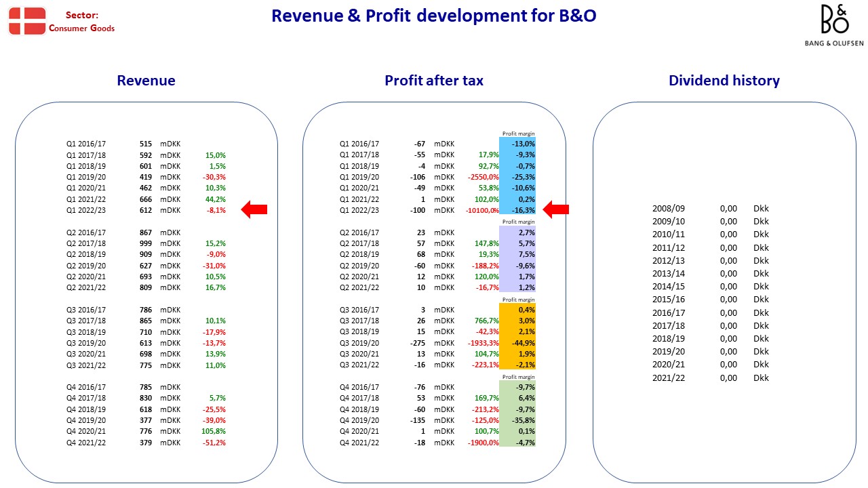
Task: Click the Danish flag icon
Action: pos(27,20)
